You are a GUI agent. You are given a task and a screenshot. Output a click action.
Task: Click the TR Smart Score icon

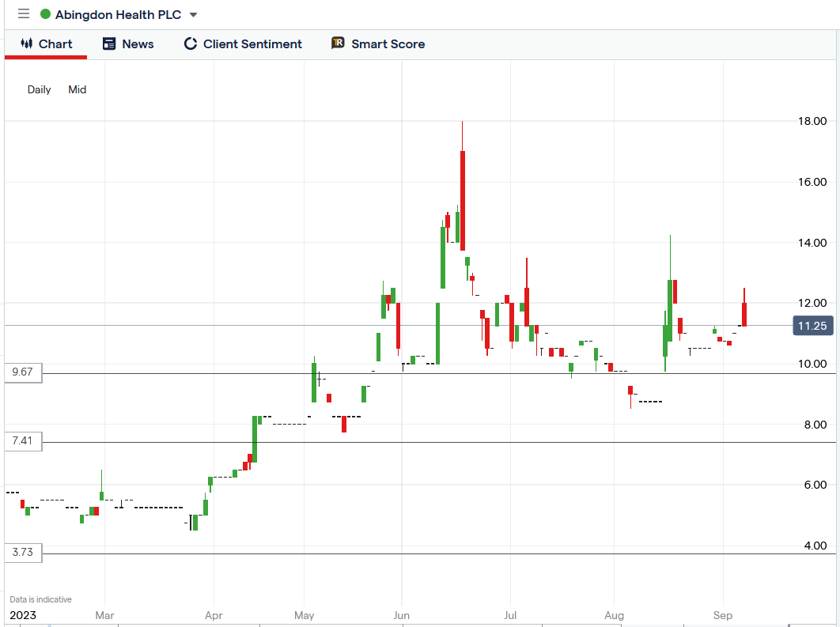point(338,43)
